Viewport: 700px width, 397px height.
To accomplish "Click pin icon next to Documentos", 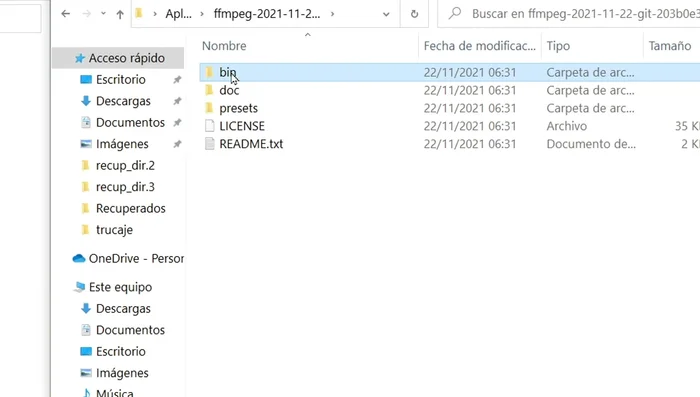I will point(177,122).
